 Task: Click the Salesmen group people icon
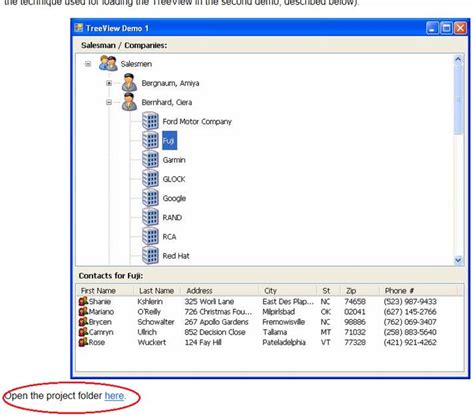point(108,63)
